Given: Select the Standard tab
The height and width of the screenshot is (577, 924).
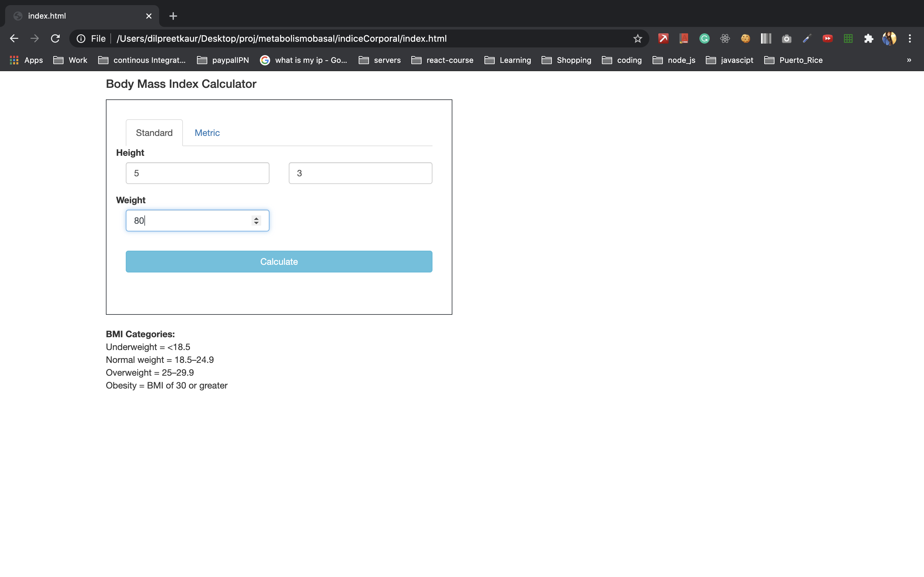Looking at the screenshot, I should (x=154, y=132).
